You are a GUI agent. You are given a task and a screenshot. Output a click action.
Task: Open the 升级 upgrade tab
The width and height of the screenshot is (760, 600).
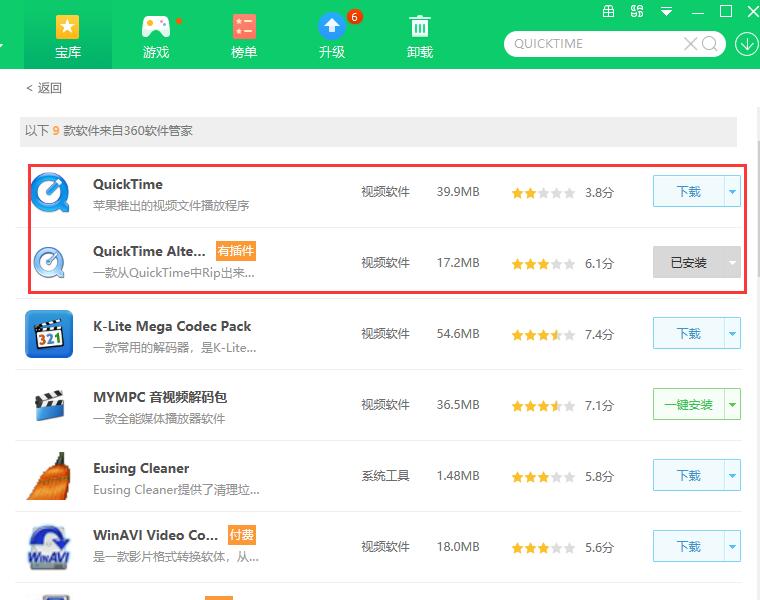click(x=332, y=36)
